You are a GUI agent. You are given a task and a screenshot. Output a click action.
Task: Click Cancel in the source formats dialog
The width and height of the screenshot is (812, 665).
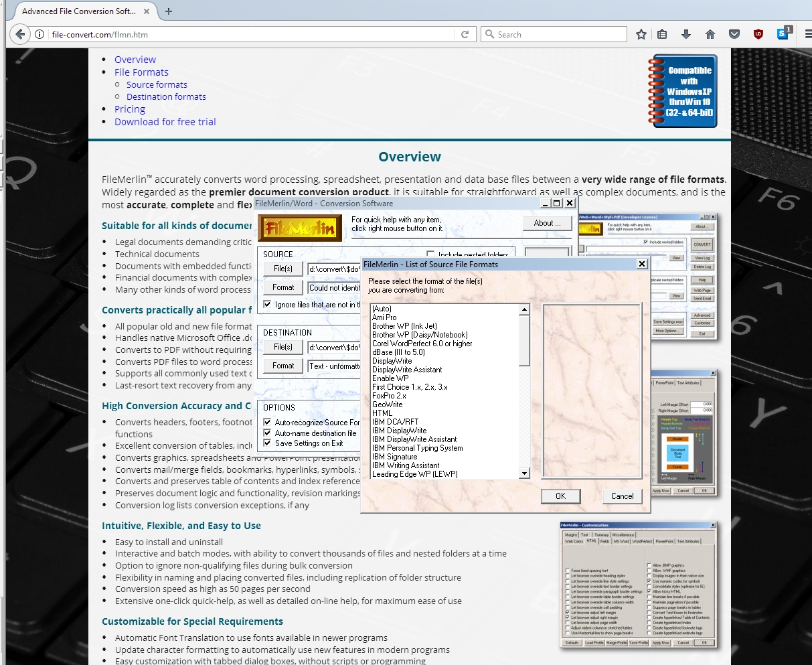point(622,496)
